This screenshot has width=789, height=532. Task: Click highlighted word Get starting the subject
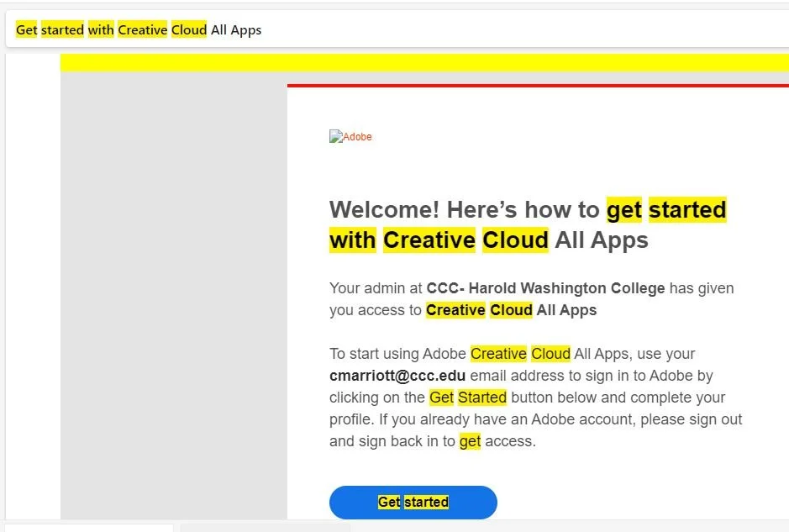click(26, 29)
